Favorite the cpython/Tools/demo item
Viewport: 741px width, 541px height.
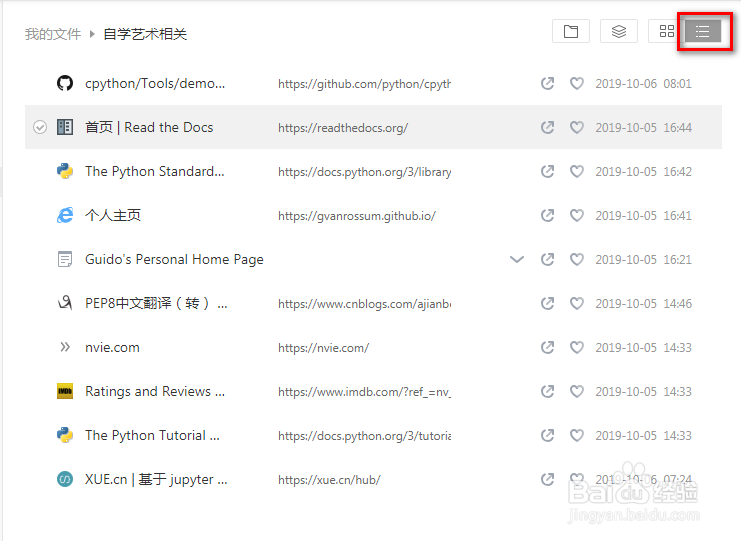click(577, 84)
